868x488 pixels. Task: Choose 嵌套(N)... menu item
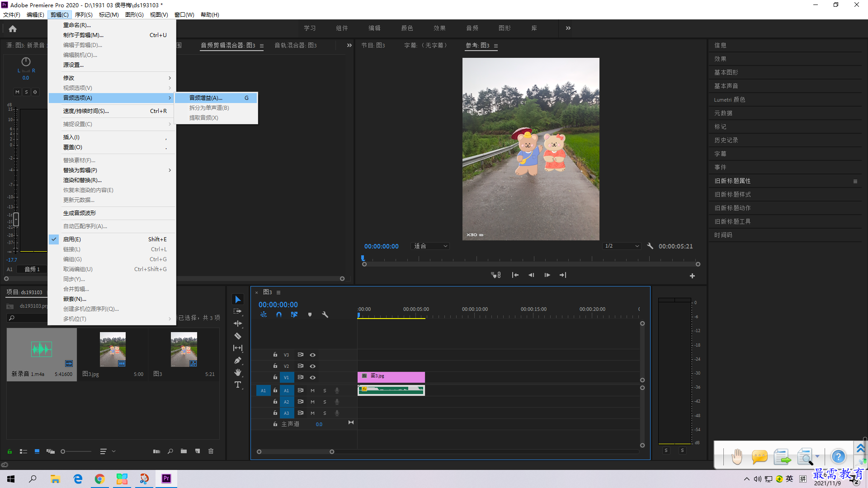pos(112,299)
